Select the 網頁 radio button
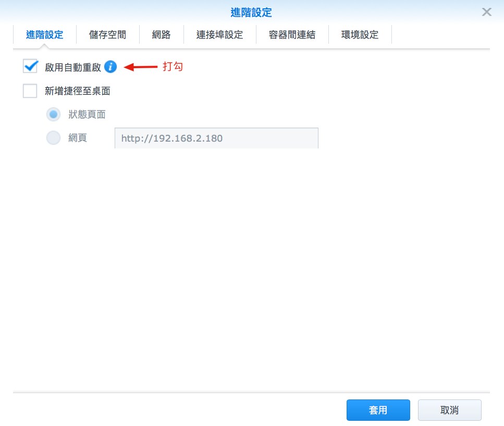 (53, 137)
